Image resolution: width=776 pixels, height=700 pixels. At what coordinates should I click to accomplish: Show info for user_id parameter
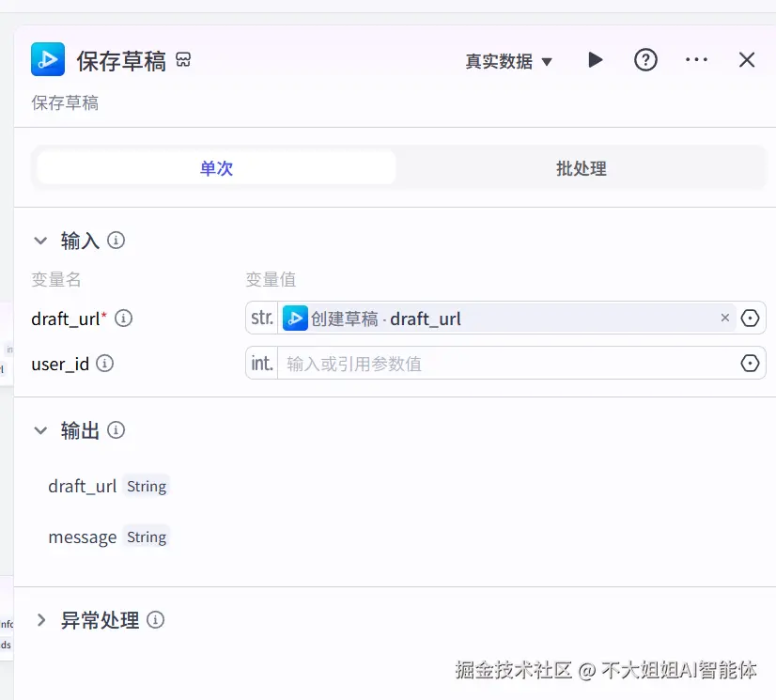pyautogui.click(x=105, y=364)
